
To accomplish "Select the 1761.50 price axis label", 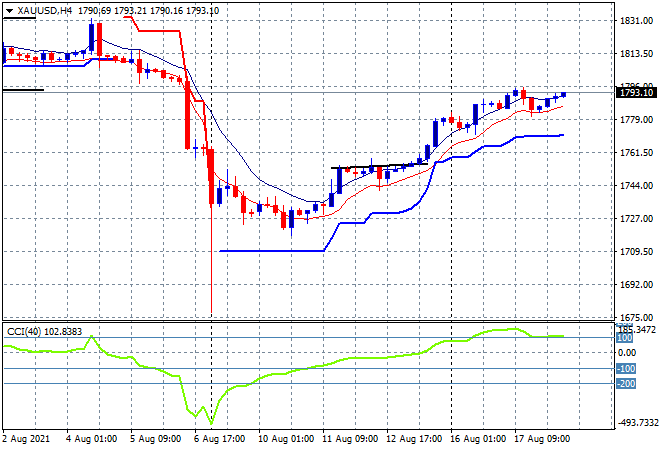I will coord(636,153).
